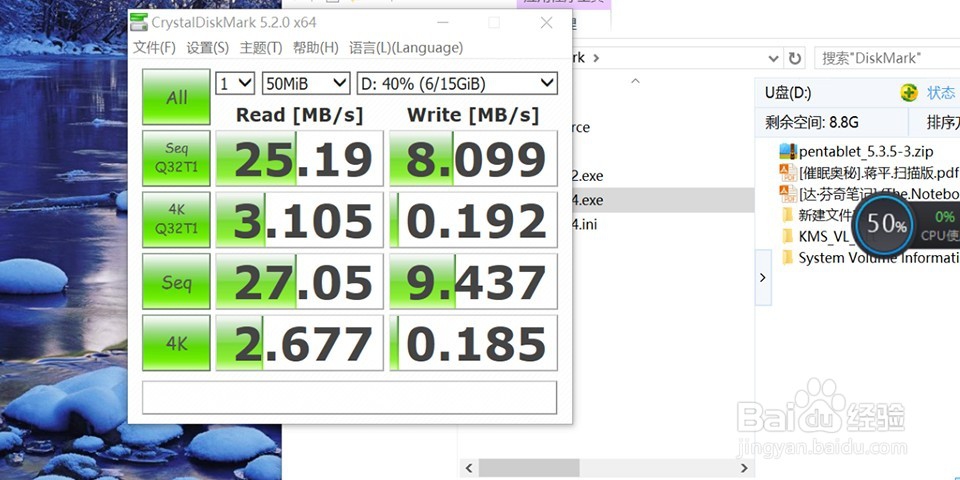Click the 4K Q32T1 write value 0.192

click(x=473, y=219)
